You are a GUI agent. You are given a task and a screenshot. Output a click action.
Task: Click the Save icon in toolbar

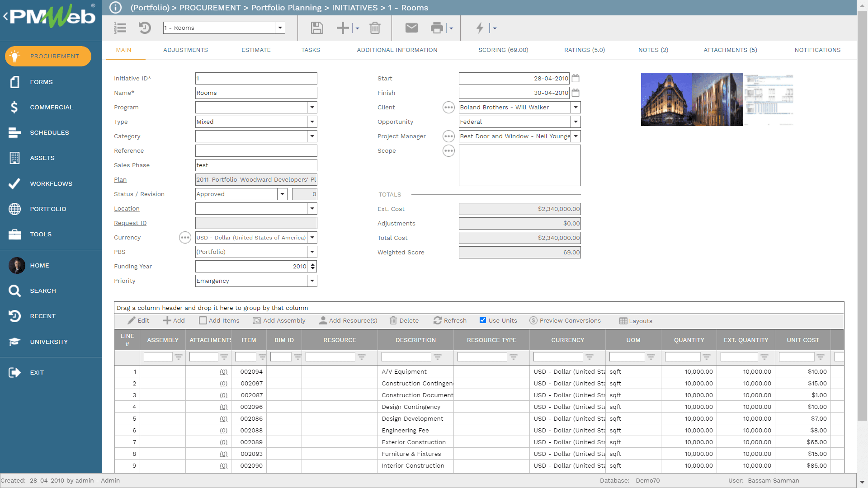[316, 28]
